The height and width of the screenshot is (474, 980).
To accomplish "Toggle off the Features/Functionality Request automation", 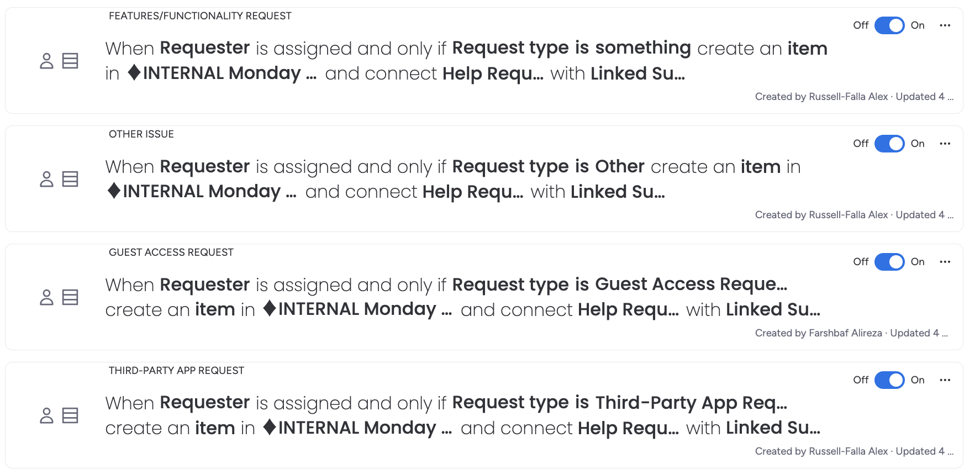I will pyautogui.click(x=889, y=25).
